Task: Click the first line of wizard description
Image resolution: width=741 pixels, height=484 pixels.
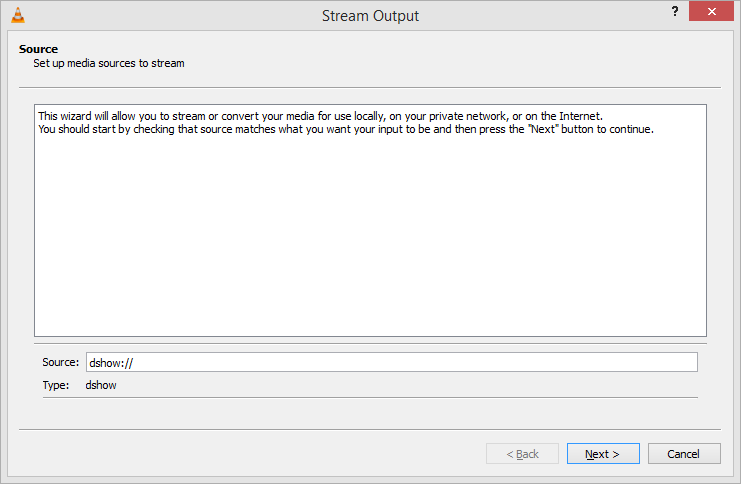Action: click(x=320, y=115)
